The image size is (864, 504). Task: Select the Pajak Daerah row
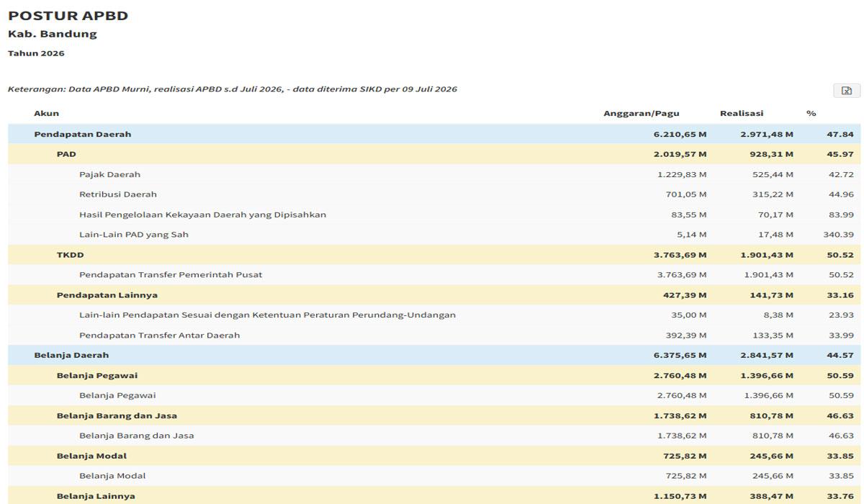434,174
